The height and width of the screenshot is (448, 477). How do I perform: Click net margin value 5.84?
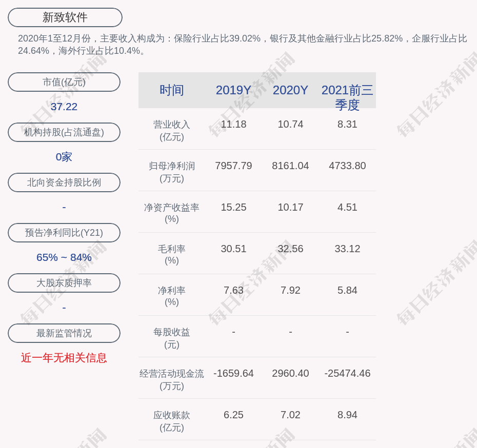pyautogui.click(x=347, y=290)
